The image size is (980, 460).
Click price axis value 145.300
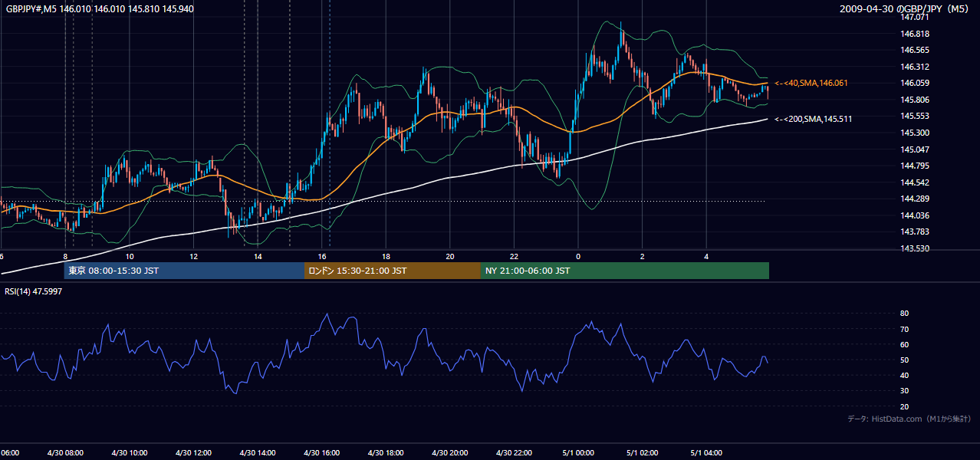click(x=916, y=133)
